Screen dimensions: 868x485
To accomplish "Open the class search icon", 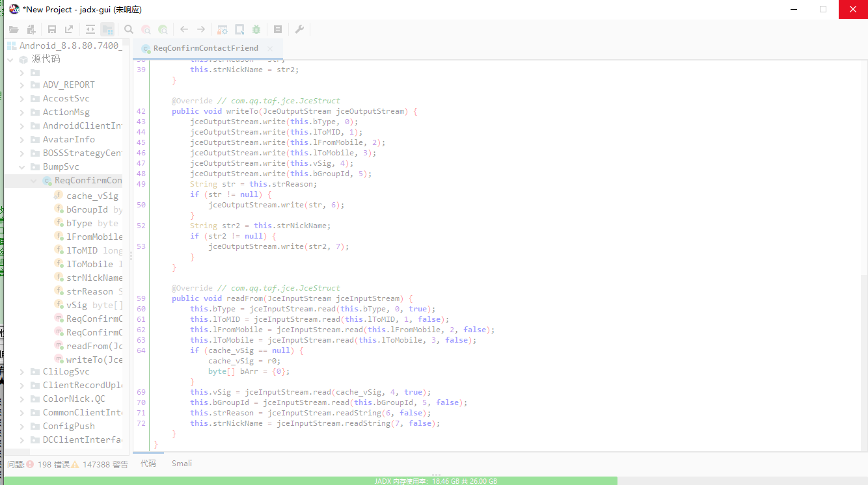I will 146,29.
